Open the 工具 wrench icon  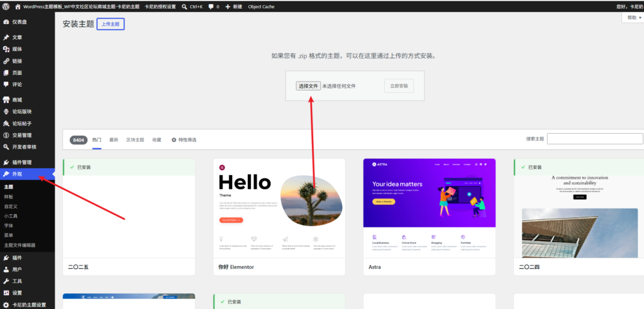(x=6, y=281)
